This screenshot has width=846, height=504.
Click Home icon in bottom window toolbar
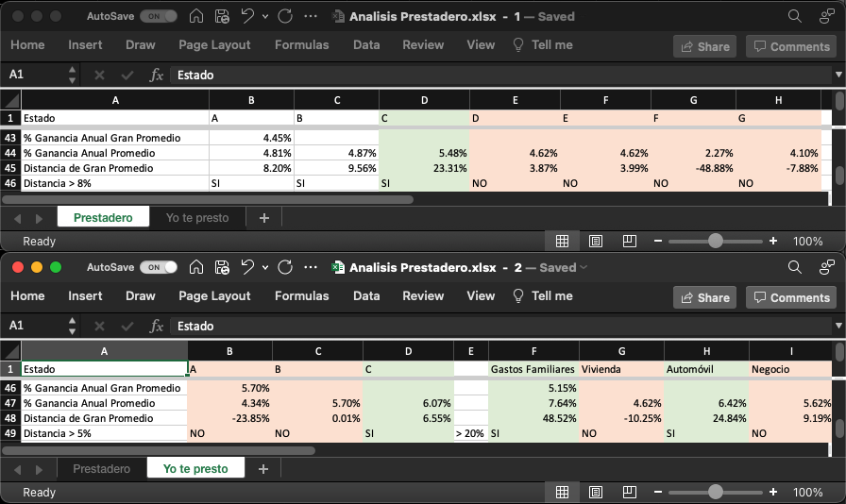pyautogui.click(x=196, y=267)
